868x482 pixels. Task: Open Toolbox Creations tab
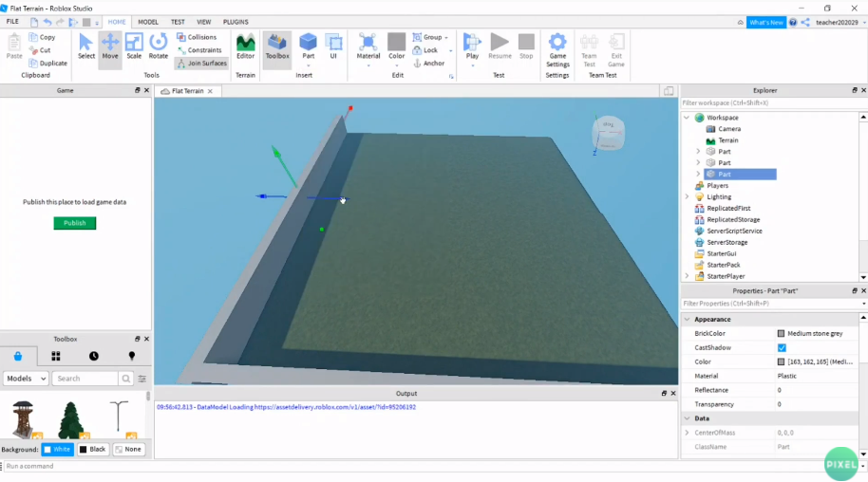pyautogui.click(x=132, y=357)
